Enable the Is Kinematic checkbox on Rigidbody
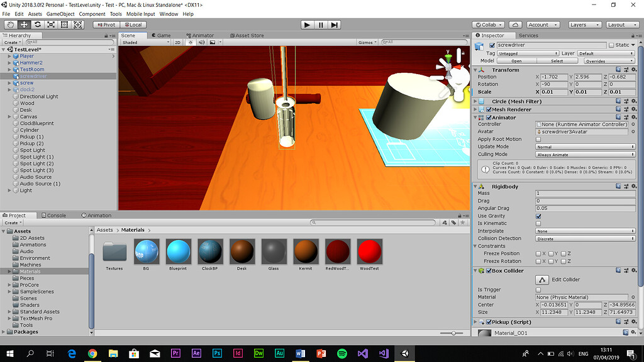Screen dimensions: 644x362 [x=538, y=223]
